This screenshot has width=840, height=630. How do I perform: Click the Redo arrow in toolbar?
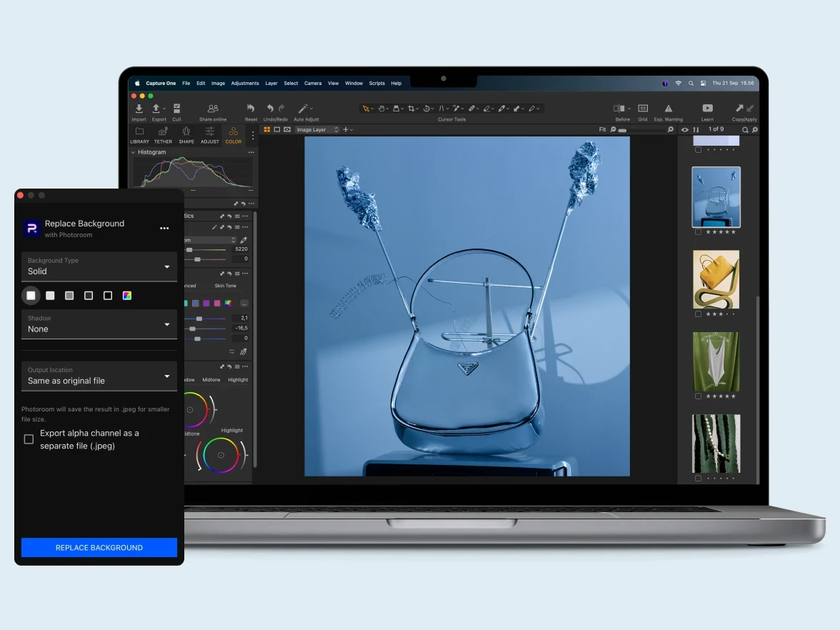[281, 109]
